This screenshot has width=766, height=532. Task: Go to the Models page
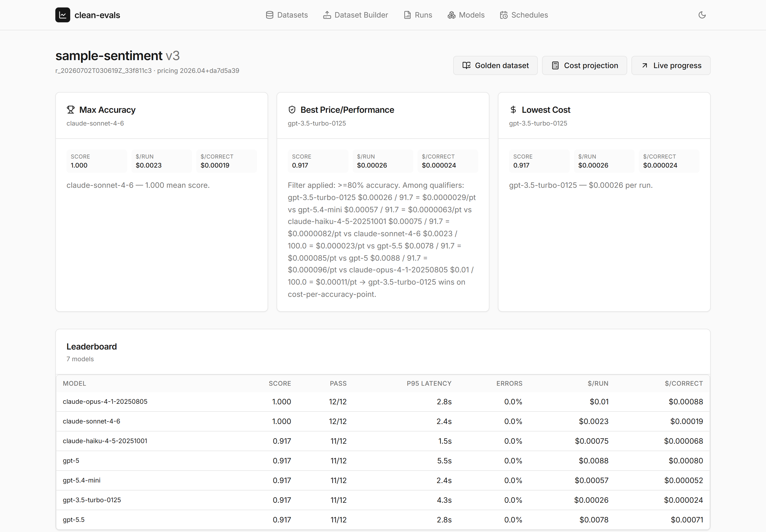[466, 15]
